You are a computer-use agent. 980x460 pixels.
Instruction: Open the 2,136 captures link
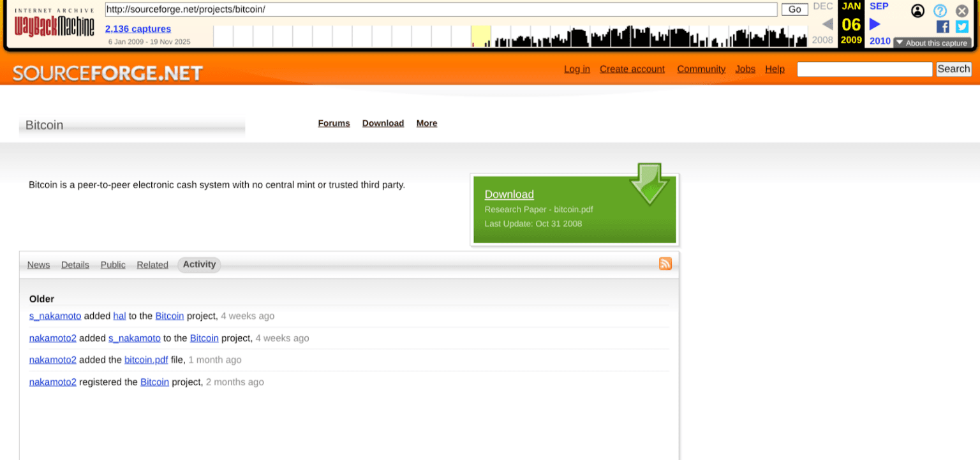point(138,29)
